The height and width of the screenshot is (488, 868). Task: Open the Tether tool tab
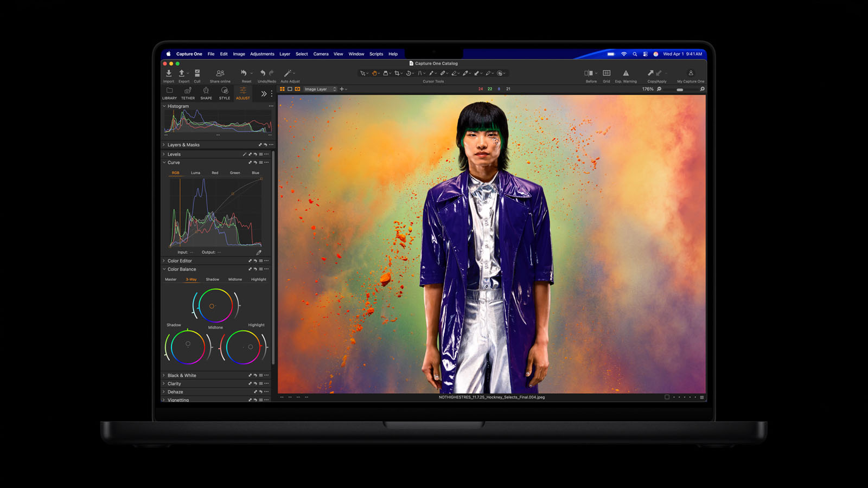tap(188, 93)
